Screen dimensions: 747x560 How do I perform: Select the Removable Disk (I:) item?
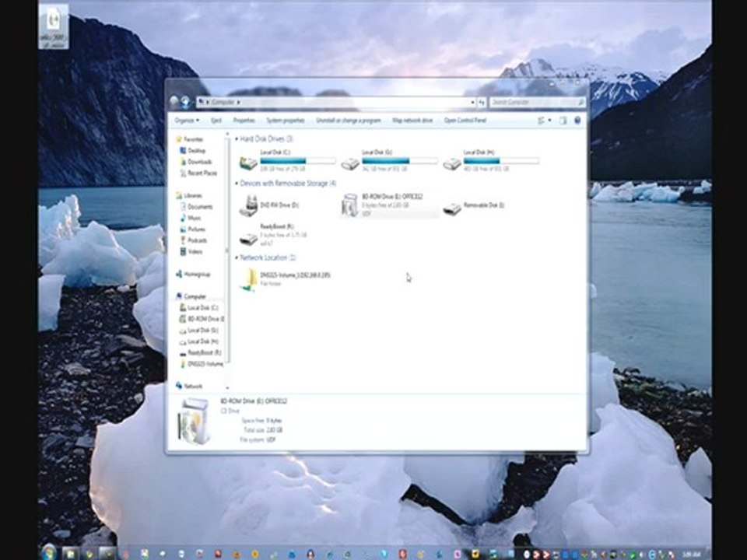pyautogui.click(x=474, y=206)
